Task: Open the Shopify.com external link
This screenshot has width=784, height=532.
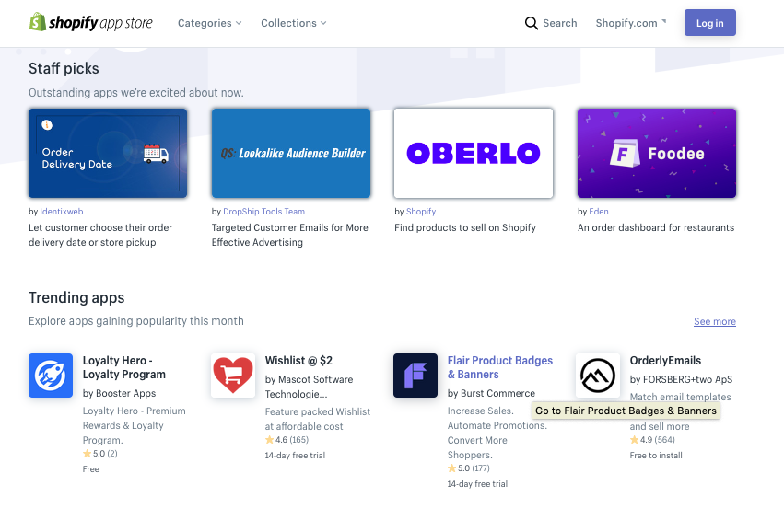Action: [x=630, y=23]
